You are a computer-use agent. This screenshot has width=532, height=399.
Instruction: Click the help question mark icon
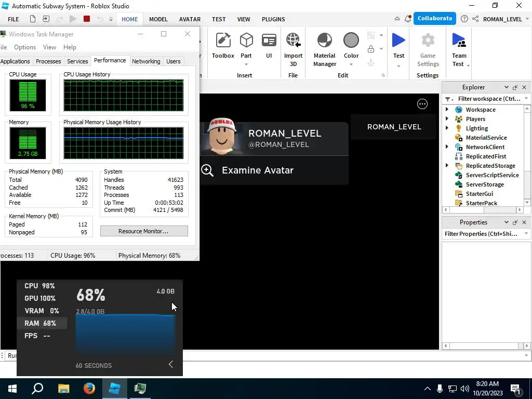click(x=464, y=19)
